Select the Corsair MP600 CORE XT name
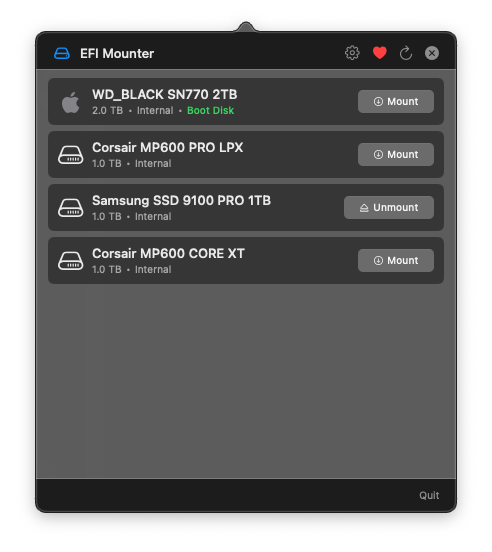 tap(168, 253)
